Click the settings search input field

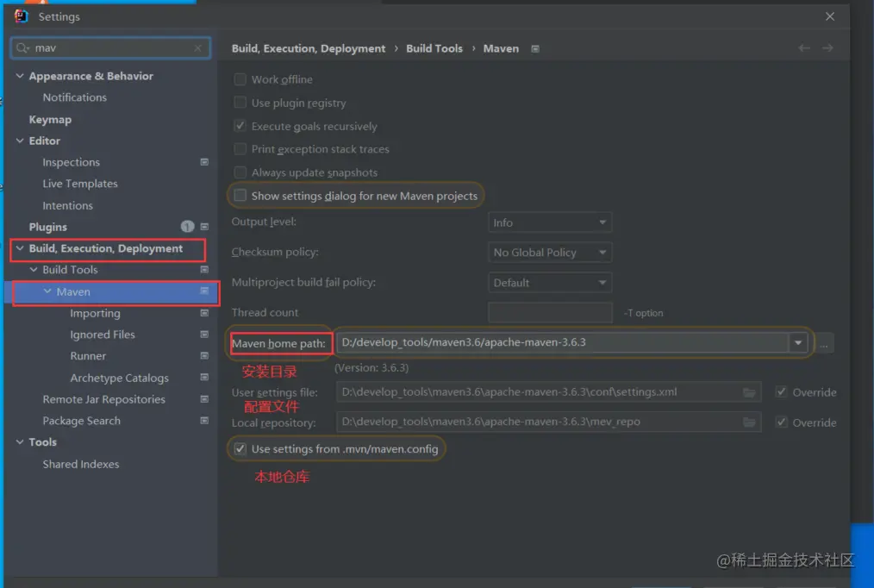pyautogui.click(x=110, y=48)
